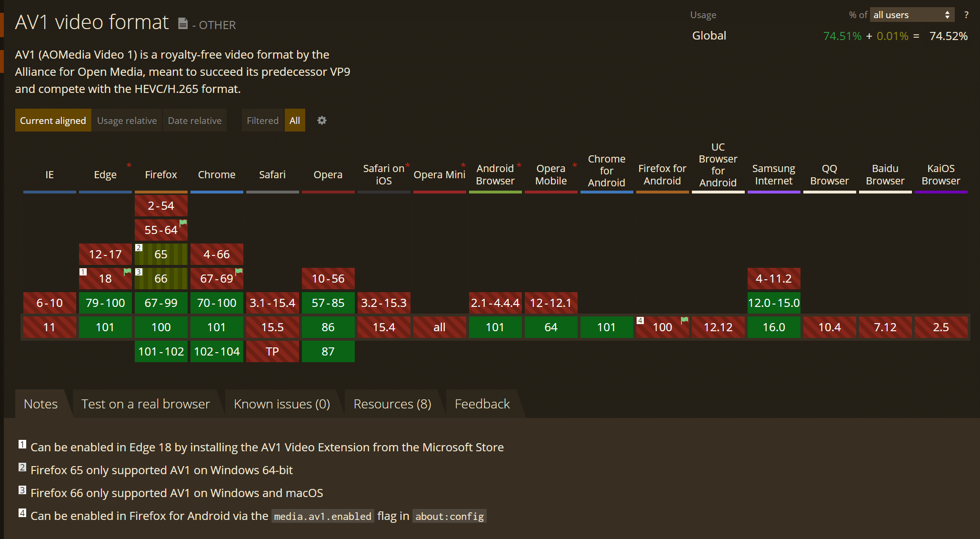
Task: Click the document icon next to the AV1 title
Action: 182,23
